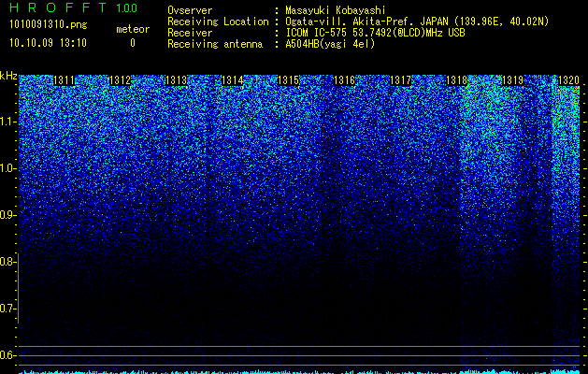The image size is (588, 374).
Task: Click the 0.7 kHz frequency axis label
Action: pos(8,309)
